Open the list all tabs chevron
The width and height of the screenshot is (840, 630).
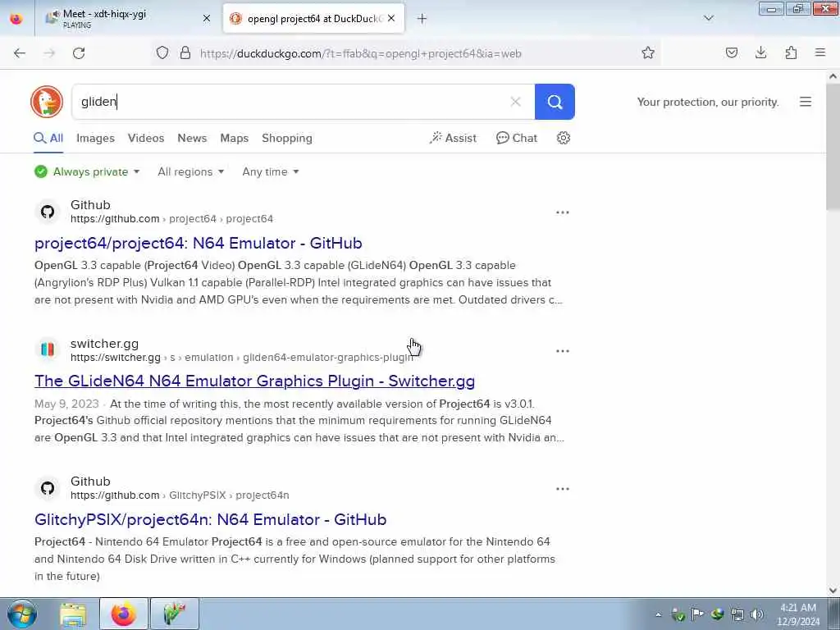[x=709, y=19]
